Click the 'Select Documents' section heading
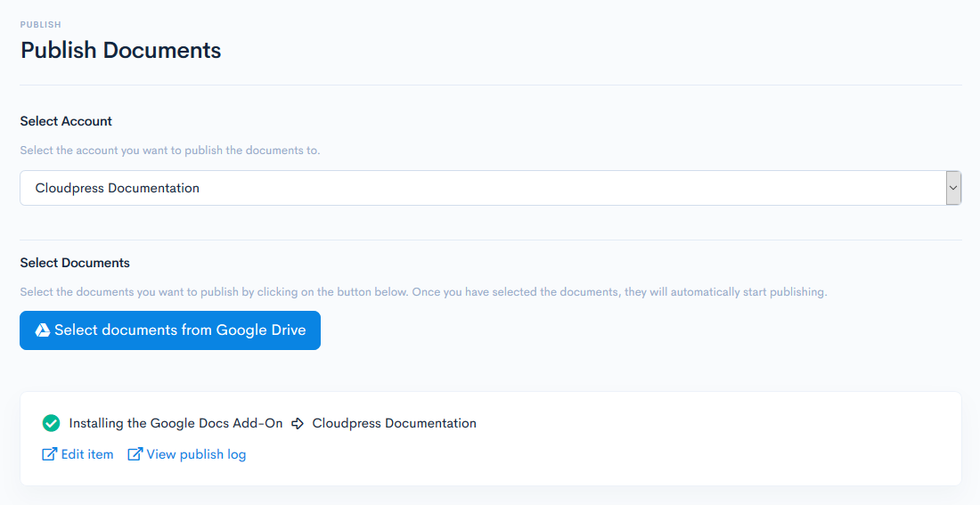 [75, 263]
